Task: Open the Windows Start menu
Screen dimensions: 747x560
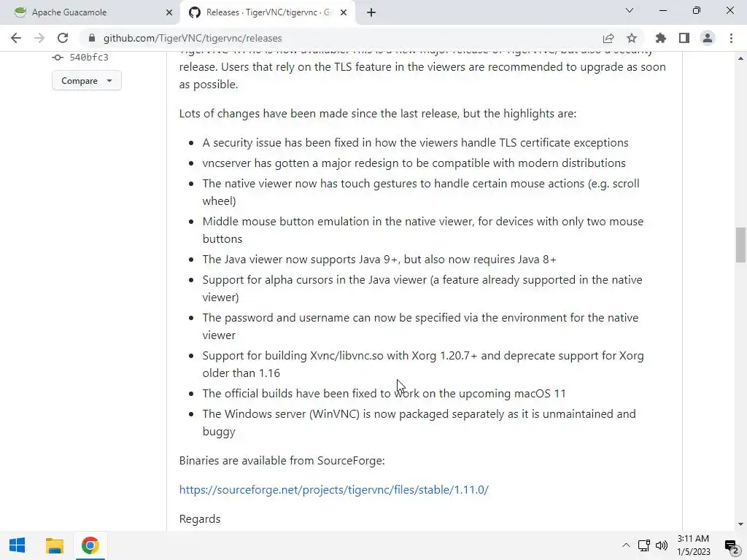Action: [18, 545]
